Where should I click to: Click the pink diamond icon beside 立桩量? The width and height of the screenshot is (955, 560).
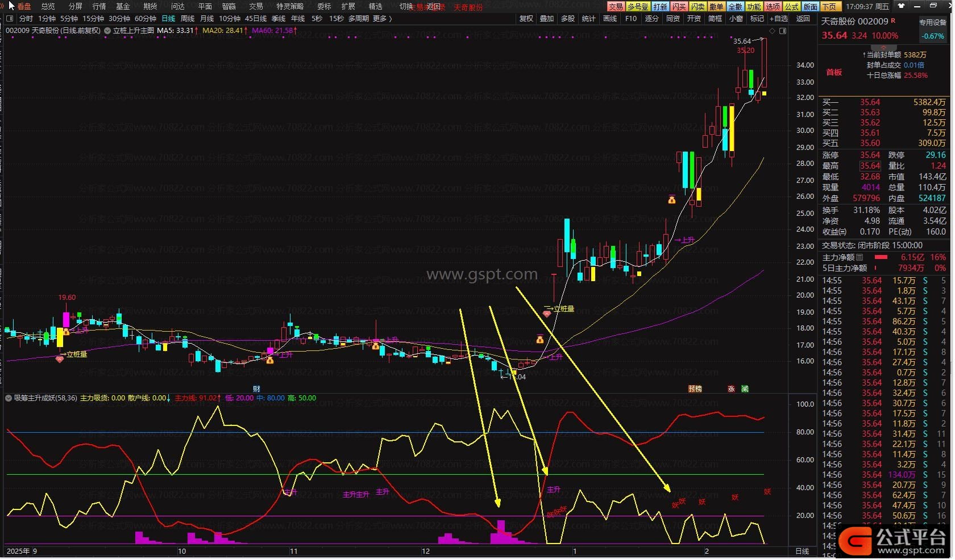tap(60, 359)
